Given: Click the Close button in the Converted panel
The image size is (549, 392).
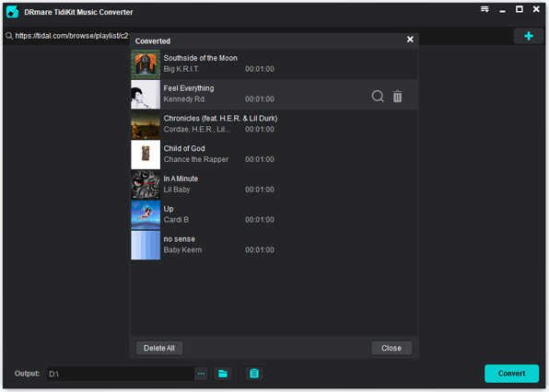Looking at the screenshot, I should 391,348.
